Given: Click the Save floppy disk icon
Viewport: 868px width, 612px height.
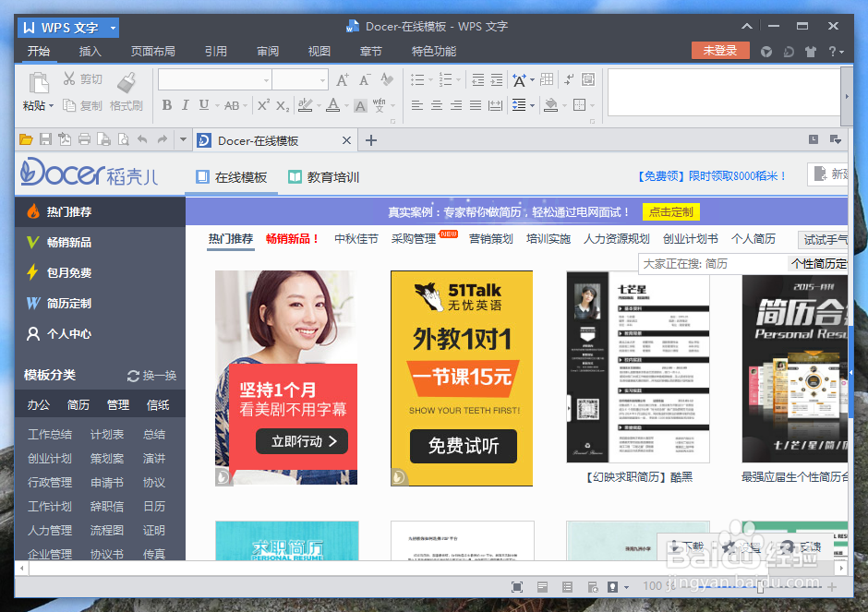Looking at the screenshot, I should [x=45, y=139].
